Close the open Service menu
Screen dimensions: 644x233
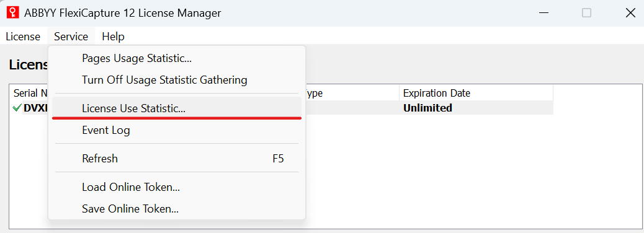(x=71, y=37)
